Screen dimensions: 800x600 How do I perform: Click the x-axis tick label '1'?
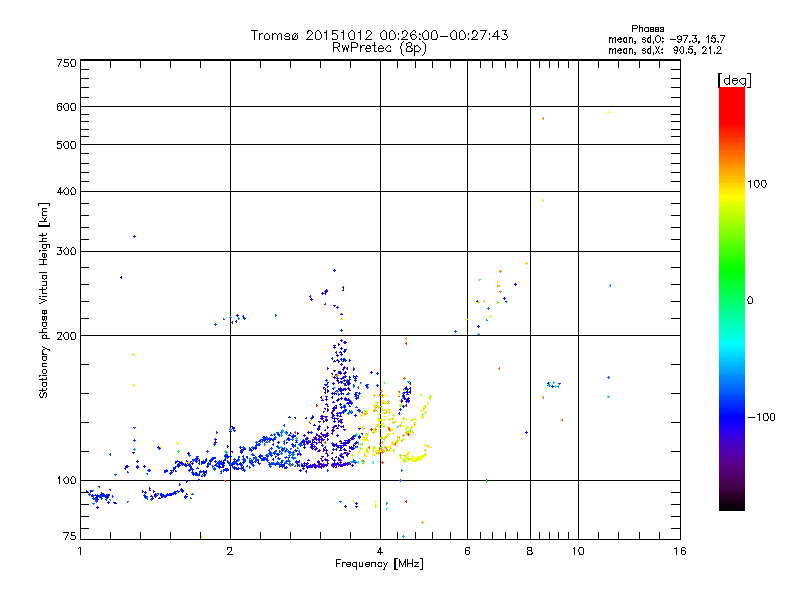tap(80, 551)
